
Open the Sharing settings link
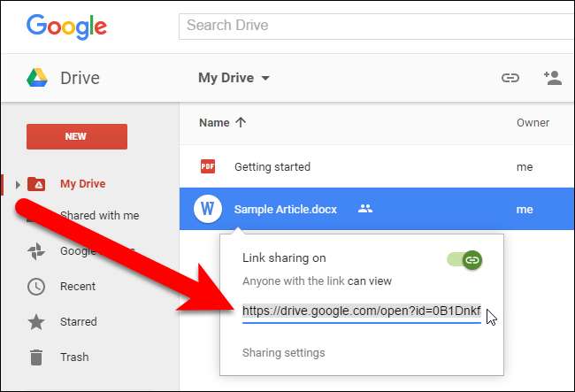[283, 353]
